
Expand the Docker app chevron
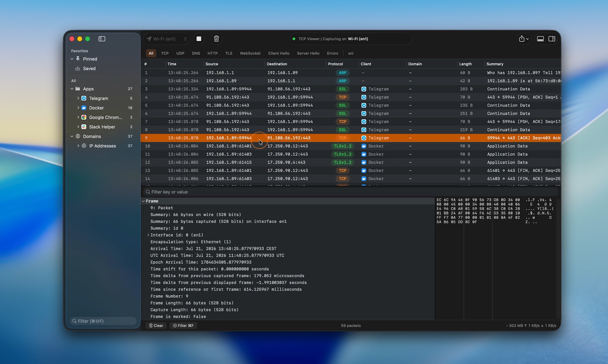coord(78,108)
